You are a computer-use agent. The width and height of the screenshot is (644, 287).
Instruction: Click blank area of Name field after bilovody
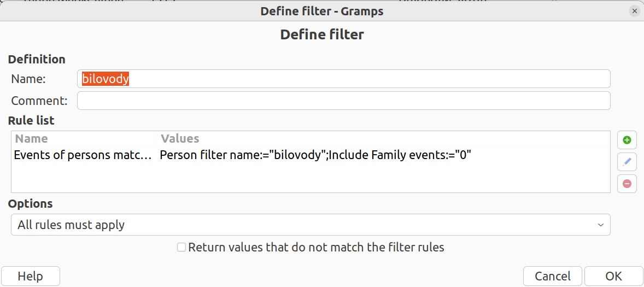(370, 79)
